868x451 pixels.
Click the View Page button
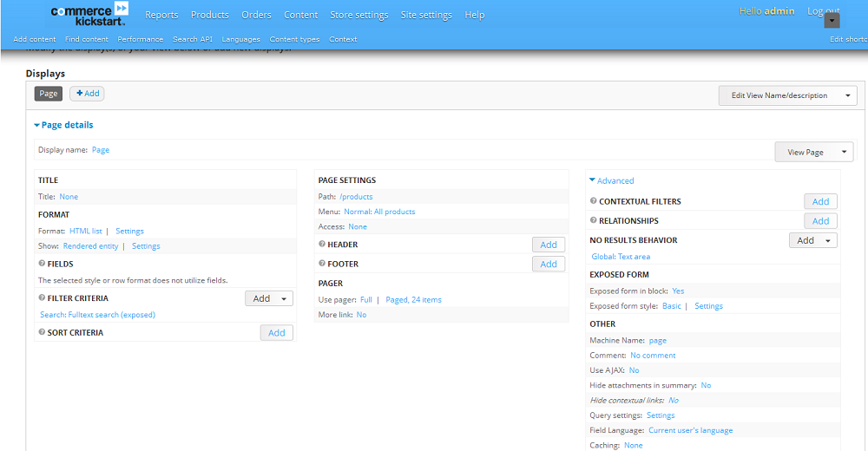[x=806, y=152]
